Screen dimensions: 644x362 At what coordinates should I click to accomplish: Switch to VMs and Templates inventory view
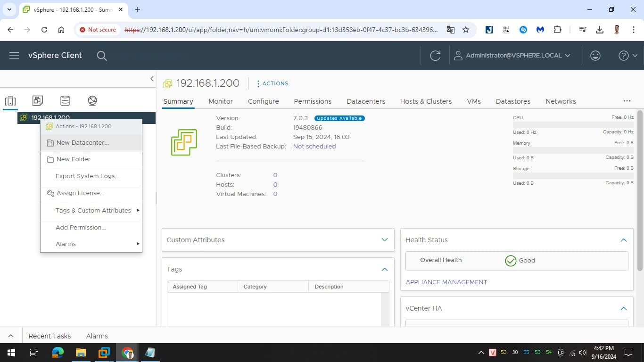point(38,100)
